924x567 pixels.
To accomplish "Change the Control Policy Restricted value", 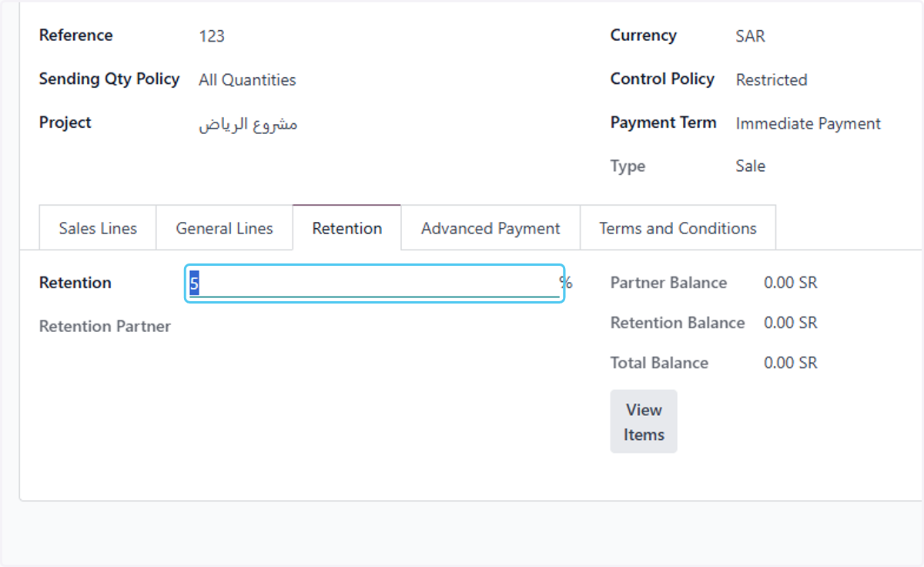I will [x=772, y=80].
